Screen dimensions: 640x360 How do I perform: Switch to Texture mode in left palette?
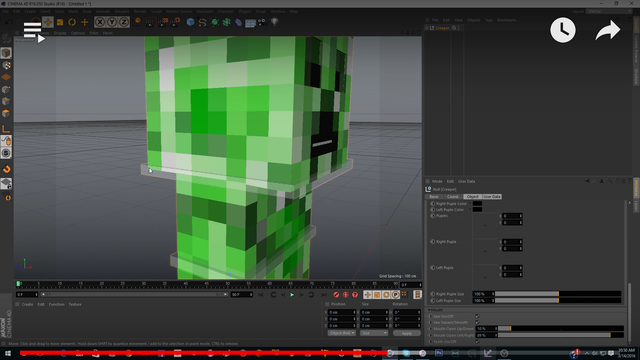coord(6,65)
